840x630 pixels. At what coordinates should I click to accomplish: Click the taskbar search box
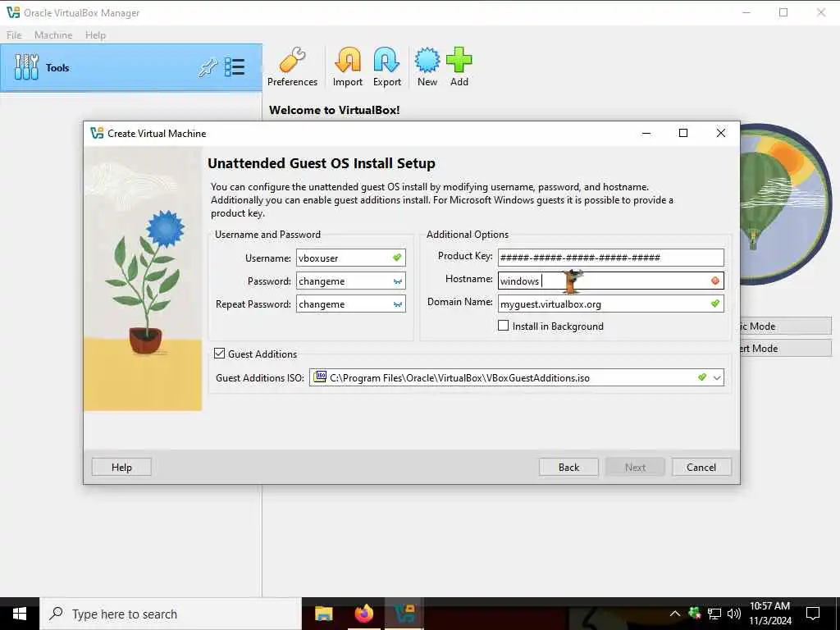[x=171, y=614]
